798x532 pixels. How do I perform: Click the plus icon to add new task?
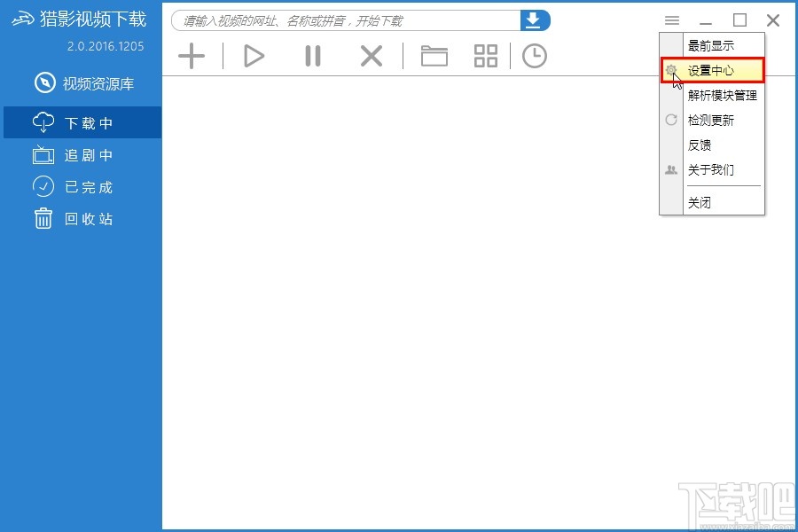192,56
